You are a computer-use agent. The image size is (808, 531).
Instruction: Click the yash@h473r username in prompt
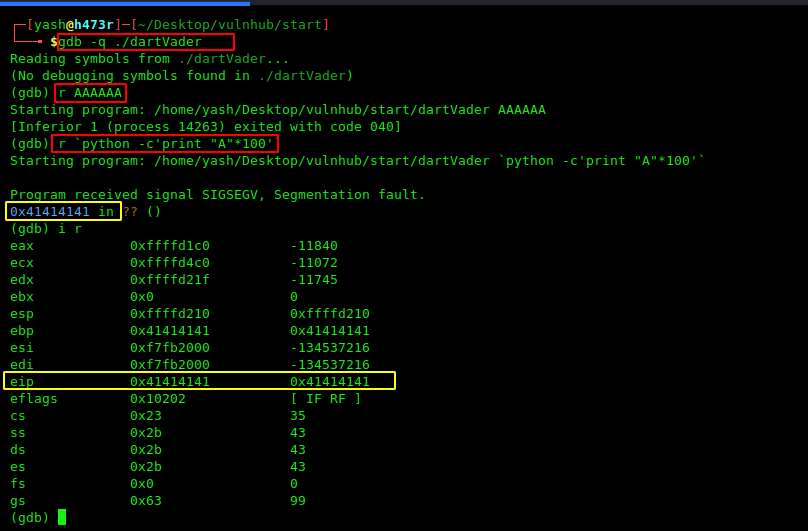(x=74, y=25)
